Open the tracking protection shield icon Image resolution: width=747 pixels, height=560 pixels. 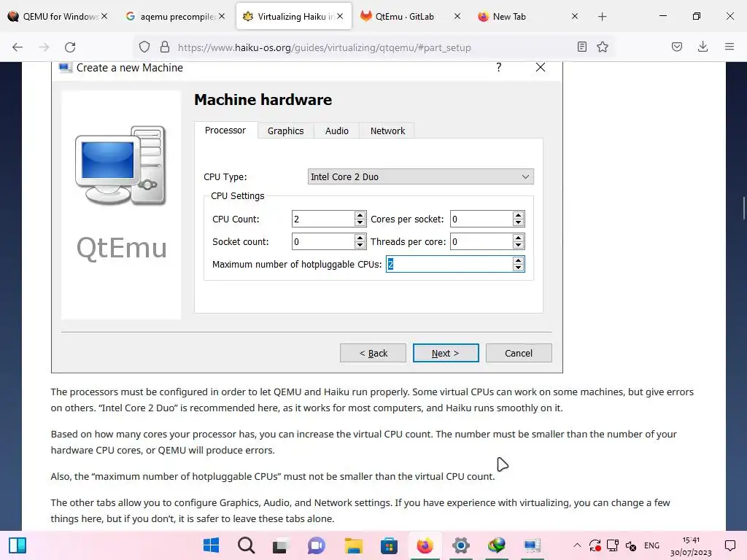(144, 47)
